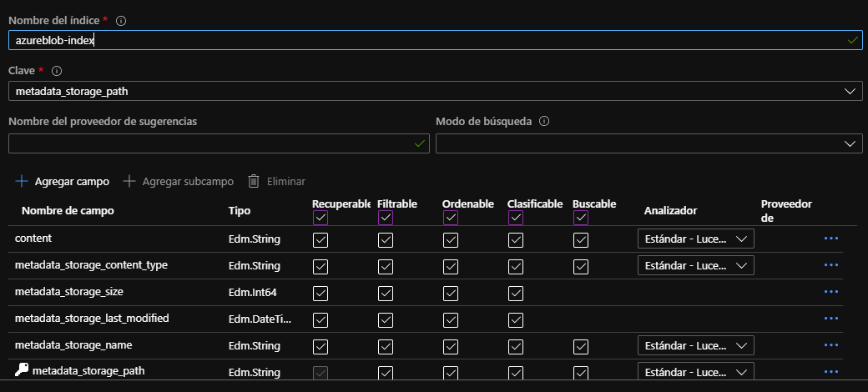
Task: Open more options for content row
Action: (831, 239)
